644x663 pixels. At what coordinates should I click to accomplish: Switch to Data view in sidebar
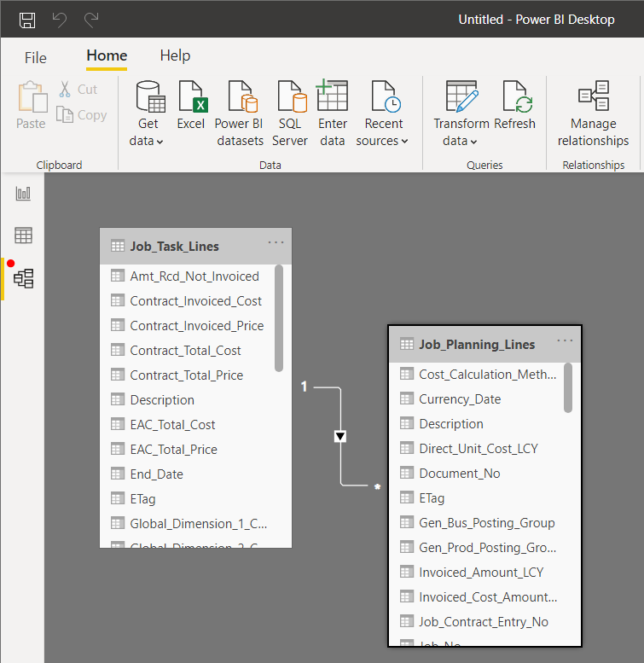(x=23, y=236)
